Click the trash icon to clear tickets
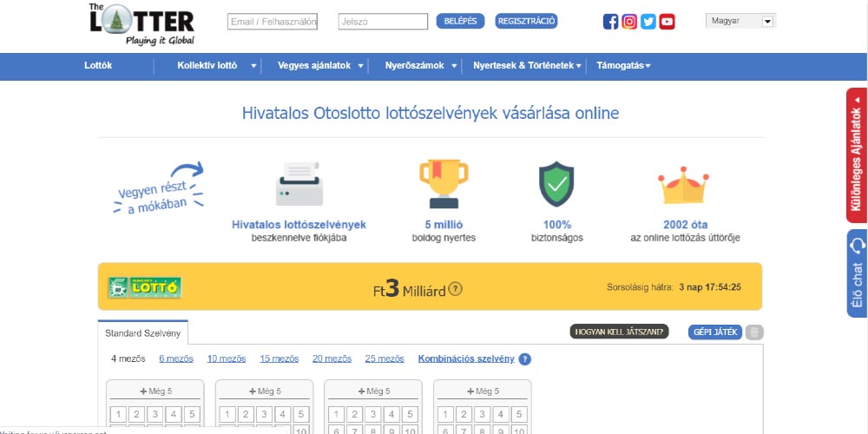The height and width of the screenshot is (434, 868). [754, 332]
